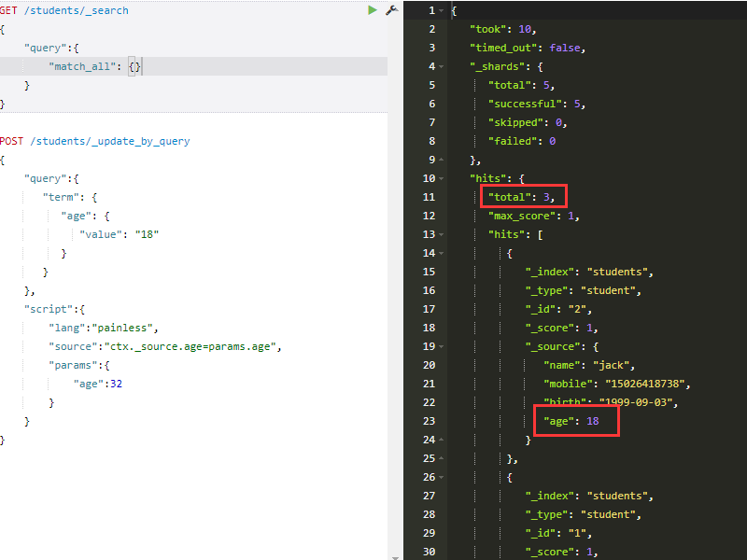Collapse the entire response at line 1

coord(439,10)
